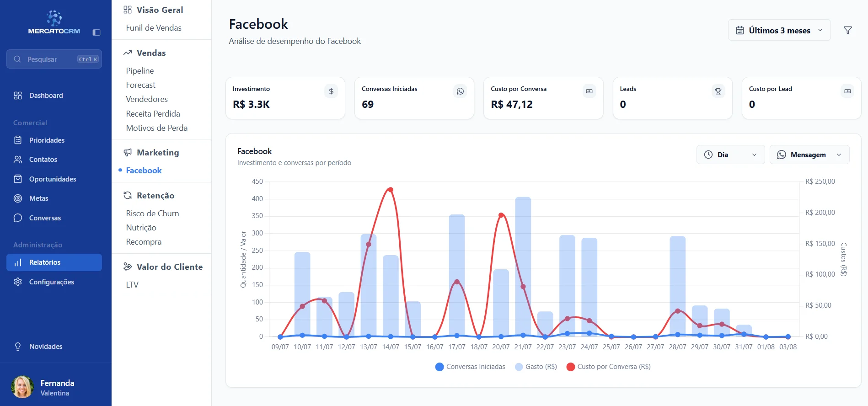Open Oportunidades page
This screenshot has width=868, height=406.
point(54,179)
